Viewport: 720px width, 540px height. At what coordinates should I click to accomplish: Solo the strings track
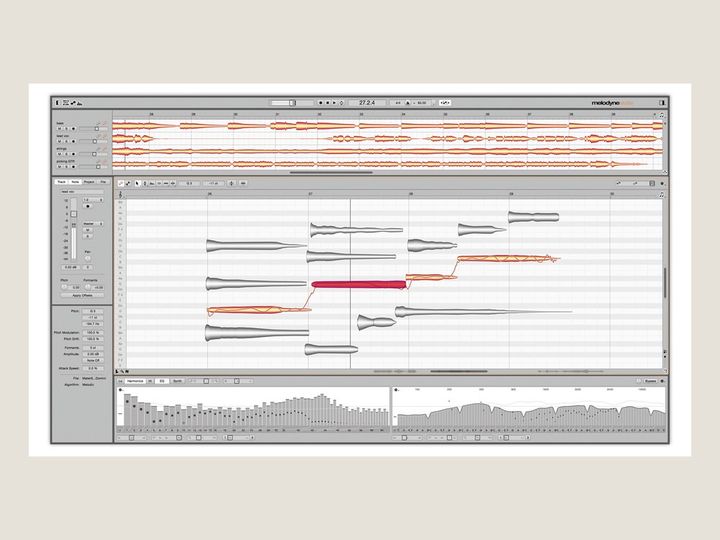[x=66, y=154]
